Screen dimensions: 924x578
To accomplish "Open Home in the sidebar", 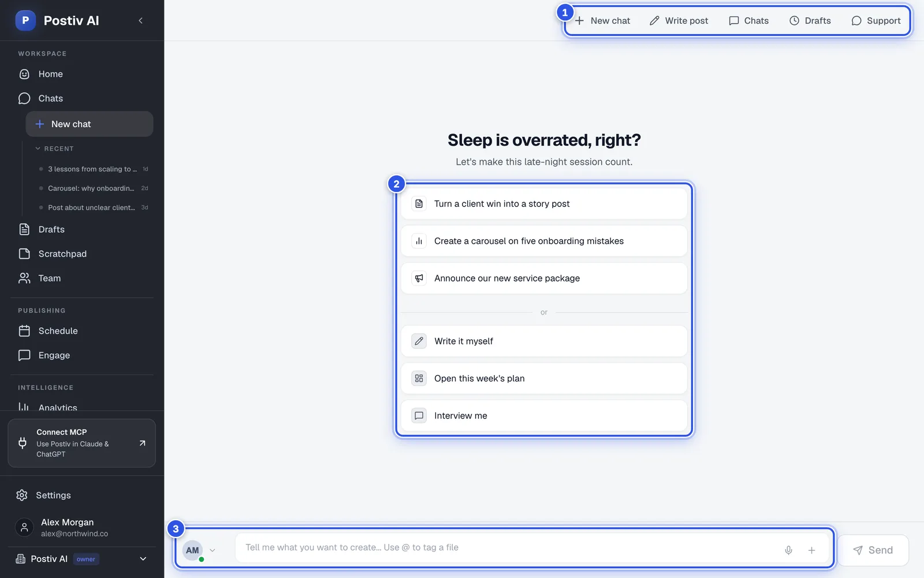I will [81, 74].
